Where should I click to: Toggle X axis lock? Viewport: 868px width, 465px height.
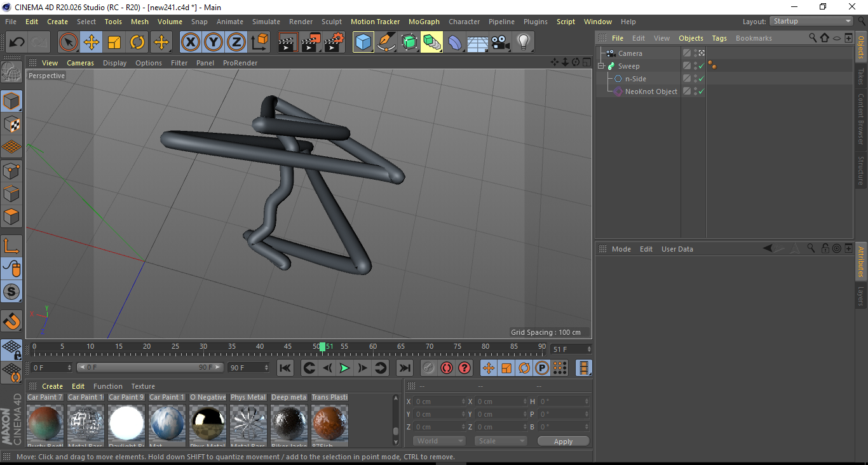(190, 43)
